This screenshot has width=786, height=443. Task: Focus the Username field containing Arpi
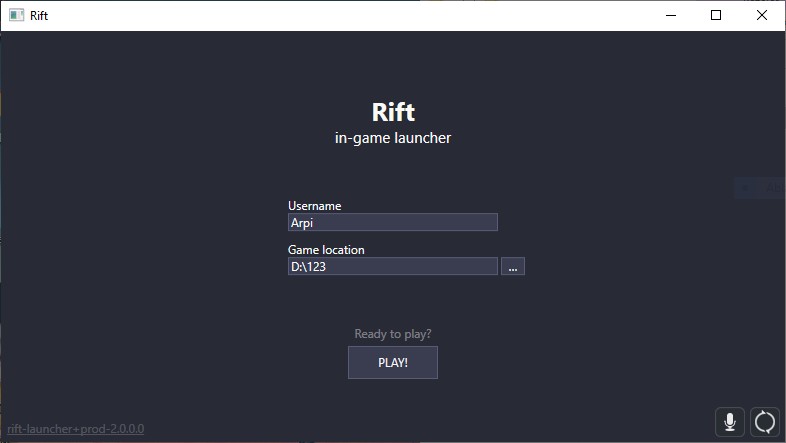click(x=392, y=223)
